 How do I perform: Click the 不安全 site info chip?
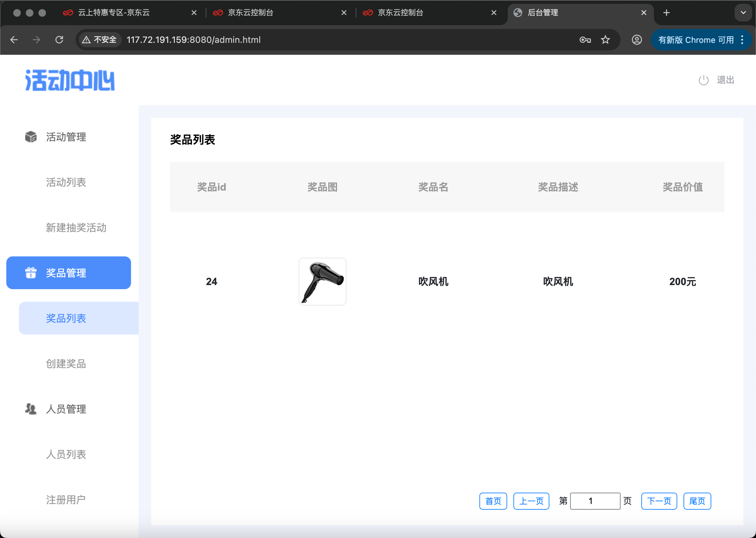click(x=100, y=40)
